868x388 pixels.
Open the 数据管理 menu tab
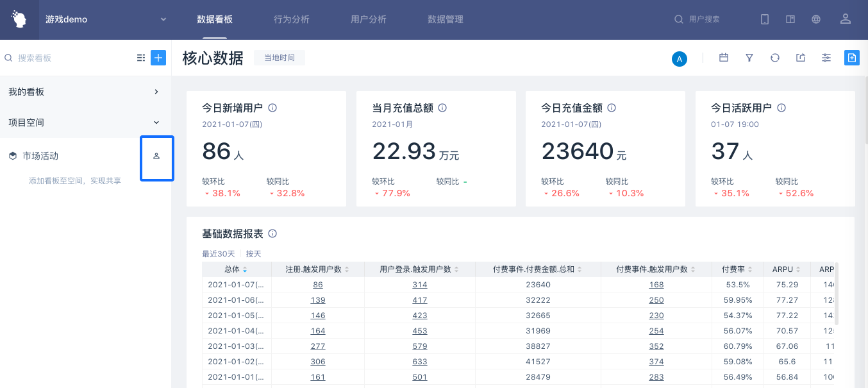[446, 19]
